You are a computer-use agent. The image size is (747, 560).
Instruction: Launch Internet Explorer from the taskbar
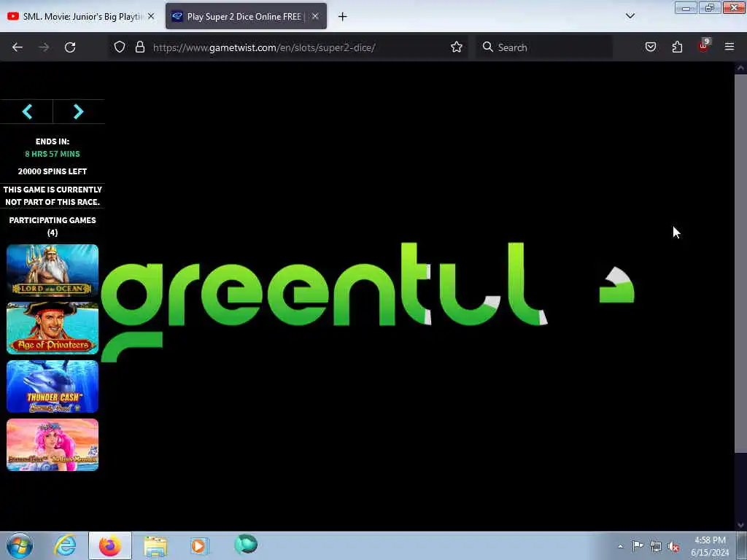click(x=65, y=545)
